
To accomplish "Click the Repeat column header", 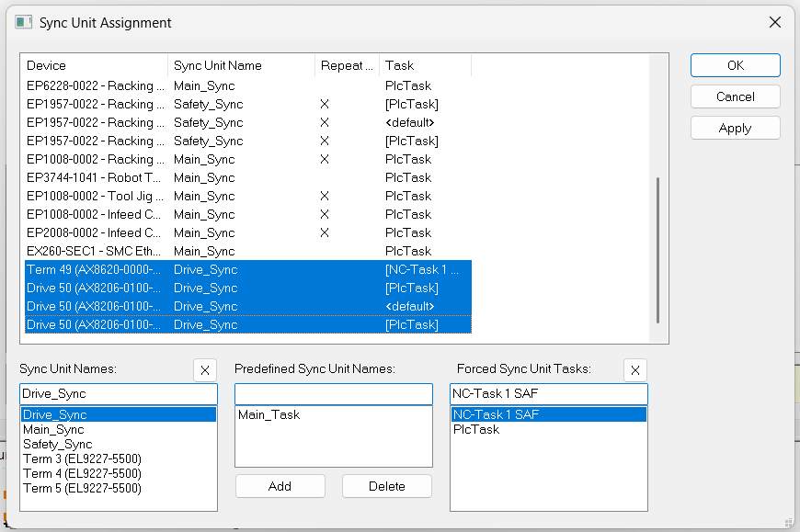I will (x=347, y=66).
